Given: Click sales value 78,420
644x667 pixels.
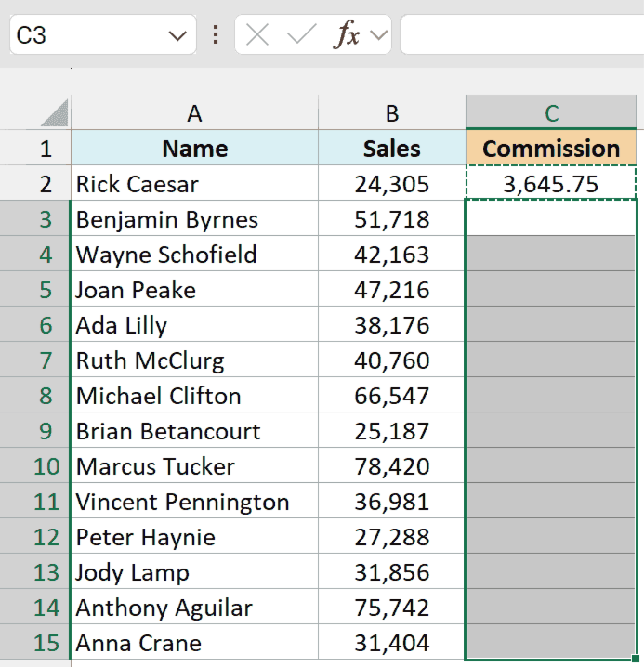Looking at the screenshot, I should click(392, 465).
